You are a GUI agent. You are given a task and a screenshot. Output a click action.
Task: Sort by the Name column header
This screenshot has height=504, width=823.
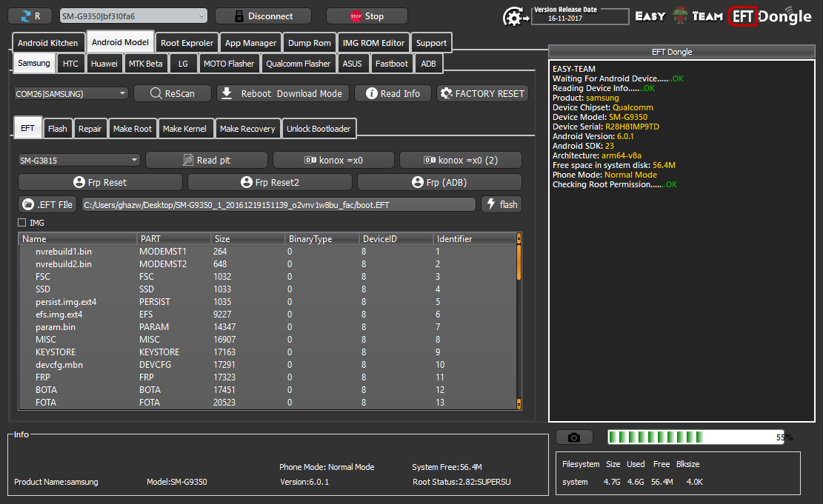[78, 238]
